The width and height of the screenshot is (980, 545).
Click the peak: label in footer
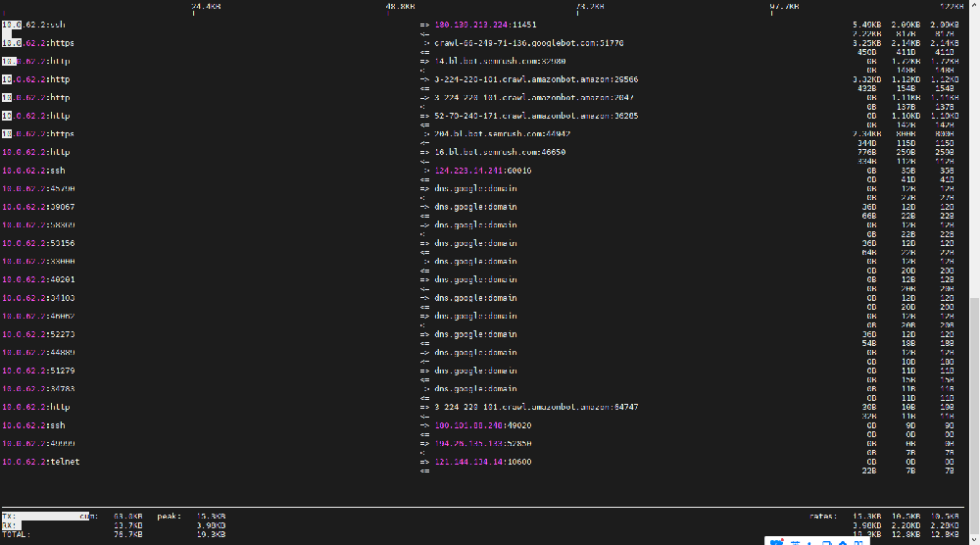click(x=169, y=517)
